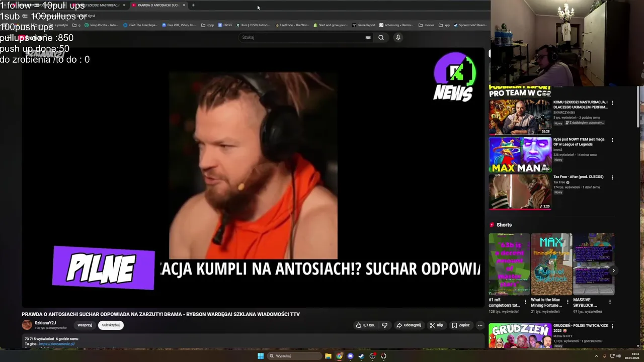Switch to the SZKODZI MASTURBACJA browser tab
644x362 pixels.
(x=98, y=5)
